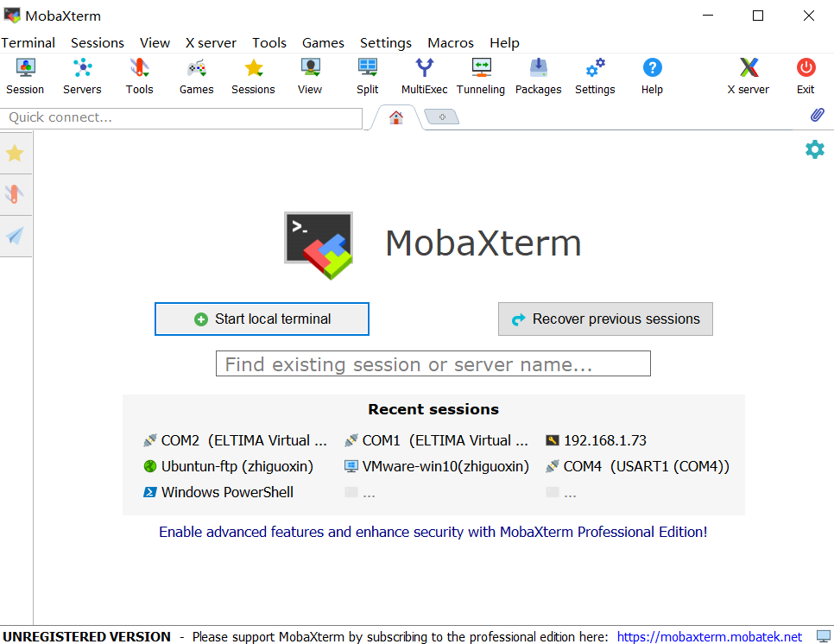The width and height of the screenshot is (834, 644).
Task: Open the X server toolbar icon
Action: (748, 76)
